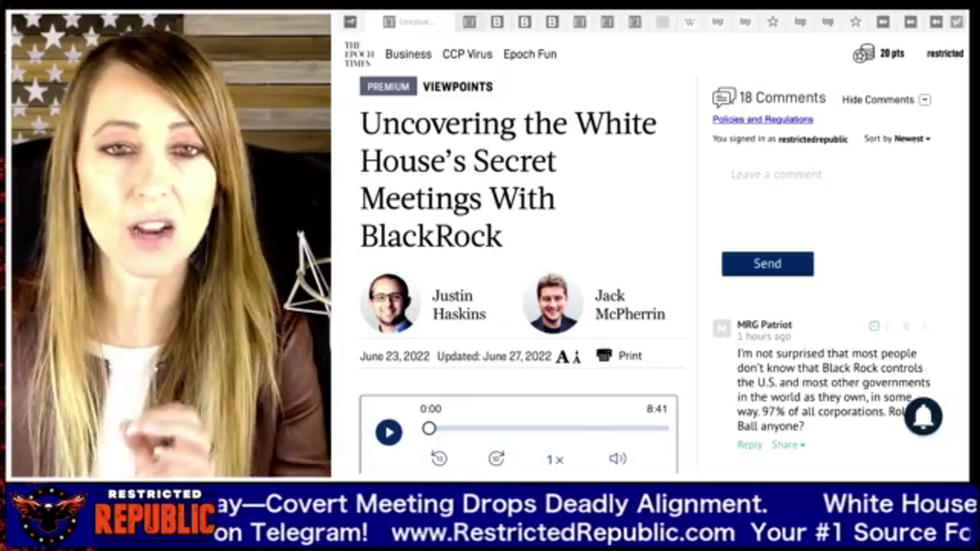This screenshot has height=551, width=980.
Task: Play the article audio narration
Action: point(388,432)
